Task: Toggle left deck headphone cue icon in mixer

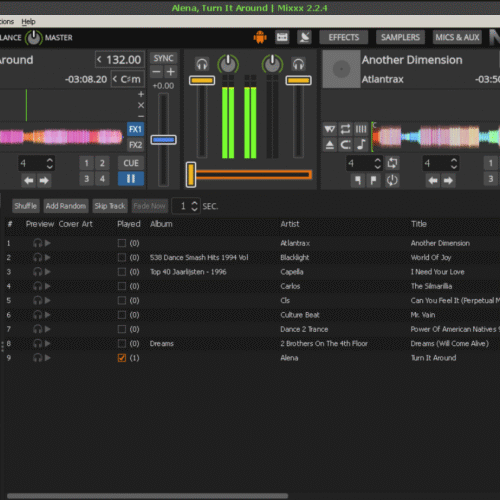Action: pyautogui.click(x=202, y=64)
